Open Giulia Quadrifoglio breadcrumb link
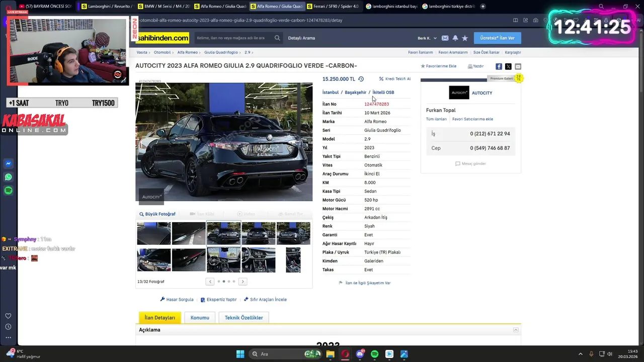Viewport: 644px width, 362px height. (221, 52)
